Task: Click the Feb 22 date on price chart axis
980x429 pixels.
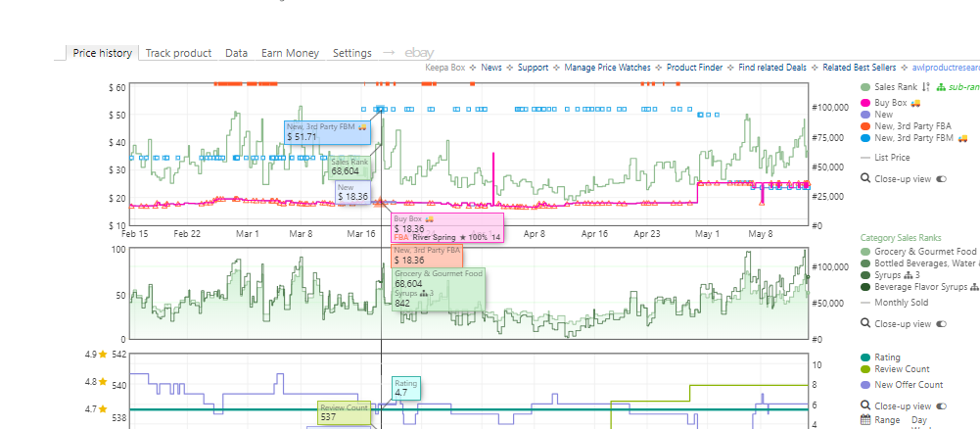Action: point(188,234)
